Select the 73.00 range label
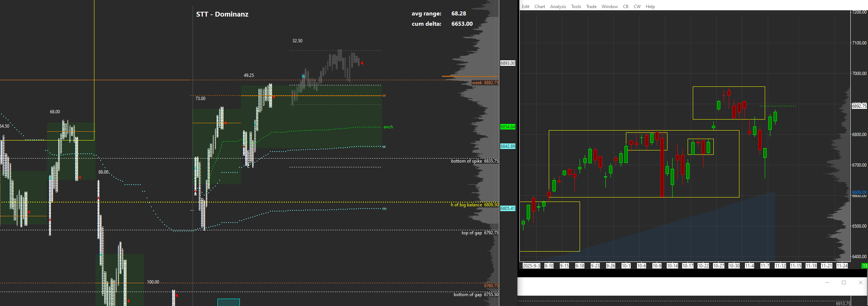 (x=200, y=99)
